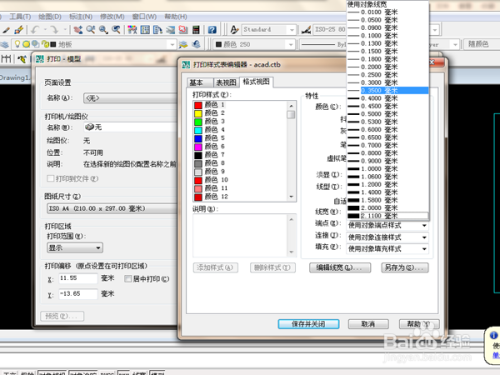
Task: Open the ISO-25 dimension style dropdown
Action: [330, 30]
